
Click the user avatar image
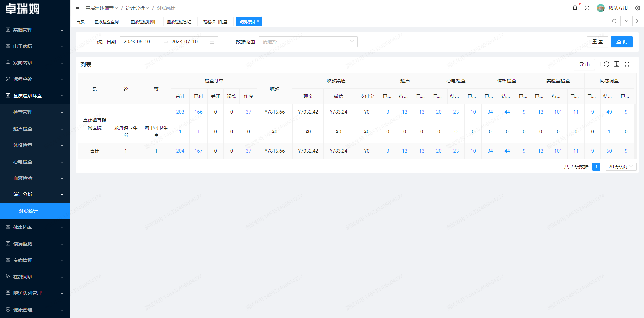(x=601, y=8)
